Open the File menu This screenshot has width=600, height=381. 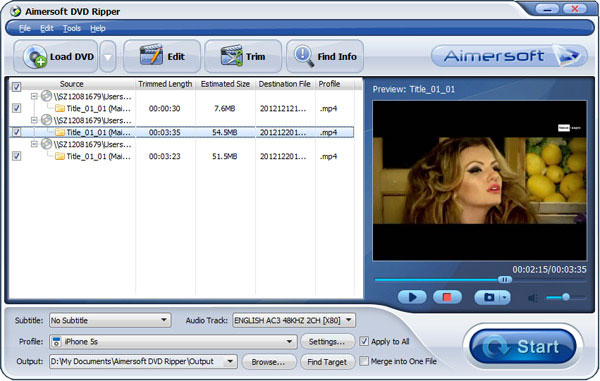[x=25, y=28]
